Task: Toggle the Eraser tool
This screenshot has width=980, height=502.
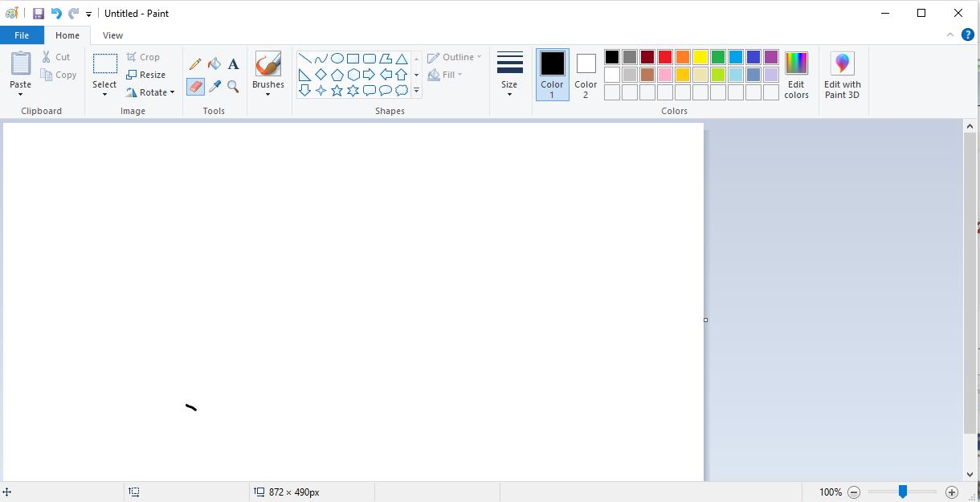Action: [195, 87]
